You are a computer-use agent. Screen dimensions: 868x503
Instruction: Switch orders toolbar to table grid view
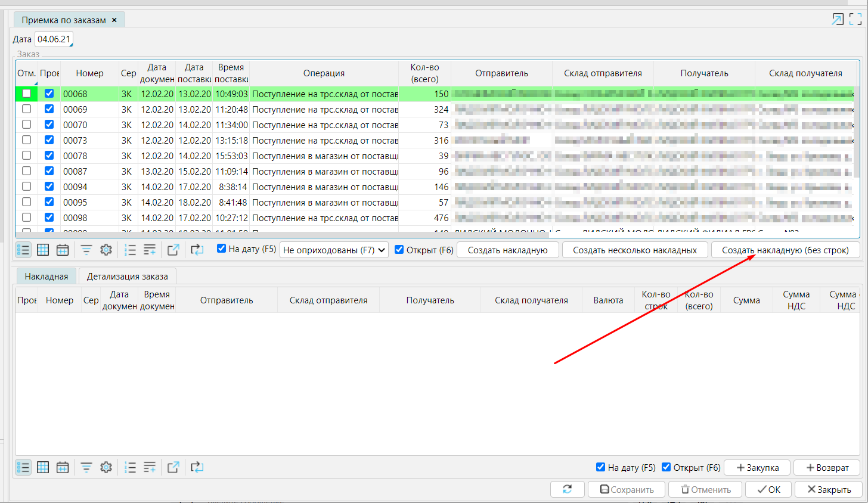(43, 250)
